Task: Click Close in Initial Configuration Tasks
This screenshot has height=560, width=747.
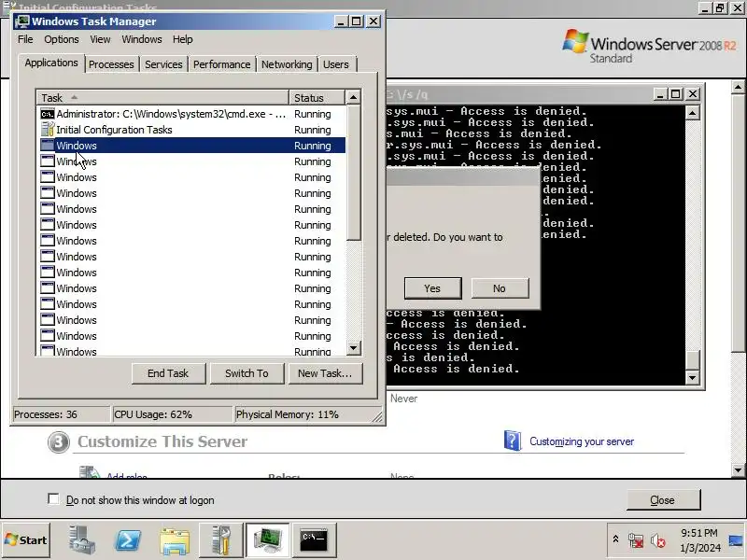Action: click(x=663, y=500)
